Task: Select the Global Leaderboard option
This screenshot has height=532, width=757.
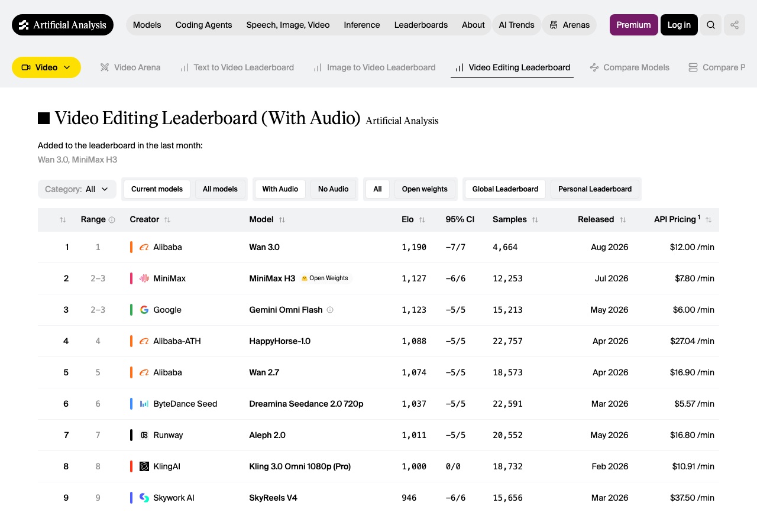Action: pos(505,189)
